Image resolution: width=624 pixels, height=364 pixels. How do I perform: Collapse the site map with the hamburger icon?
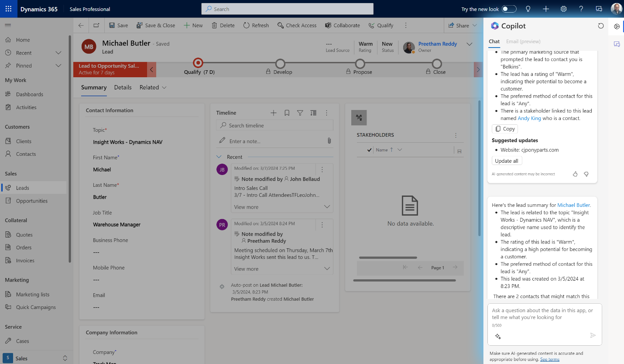pos(8,25)
